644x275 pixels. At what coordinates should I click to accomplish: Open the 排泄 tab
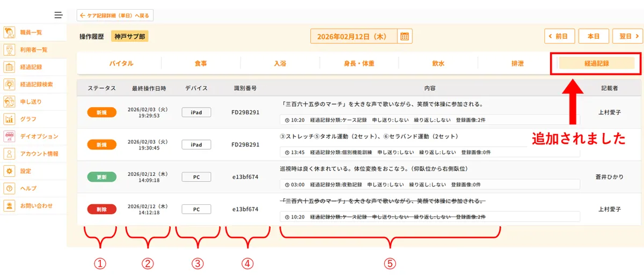pyautogui.click(x=517, y=63)
